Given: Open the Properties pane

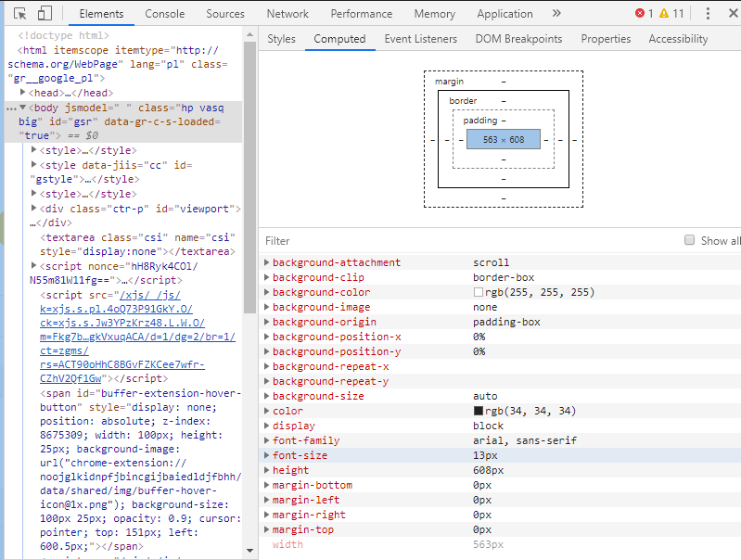Looking at the screenshot, I should [606, 39].
